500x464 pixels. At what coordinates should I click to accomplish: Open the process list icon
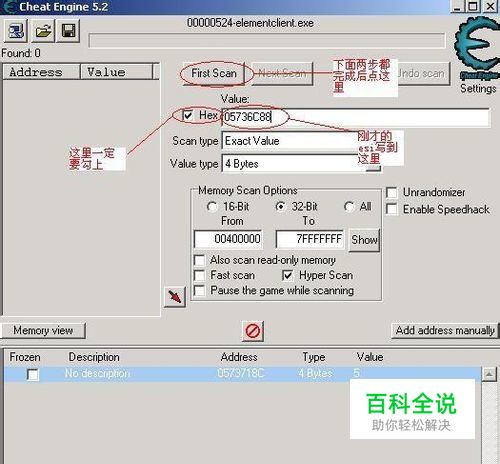(15, 31)
